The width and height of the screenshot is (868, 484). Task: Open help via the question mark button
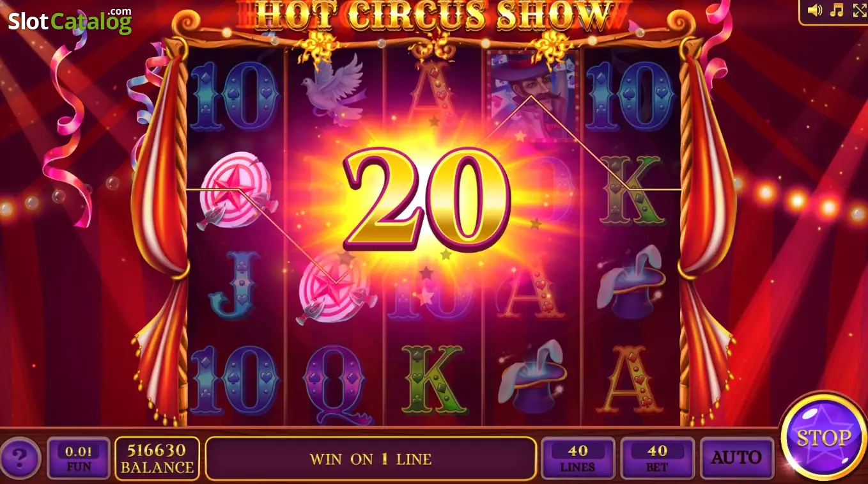20,458
